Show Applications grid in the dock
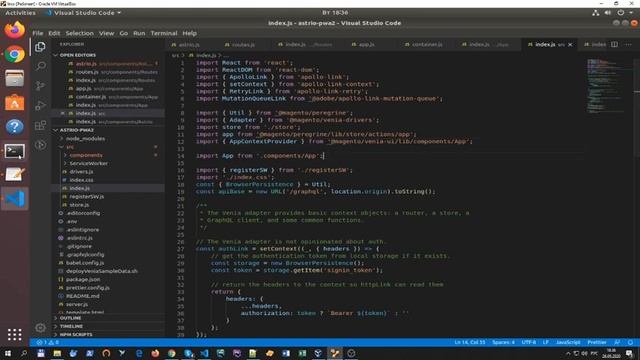Image resolution: width=640 pixels, height=360 pixels. tap(15, 335)
